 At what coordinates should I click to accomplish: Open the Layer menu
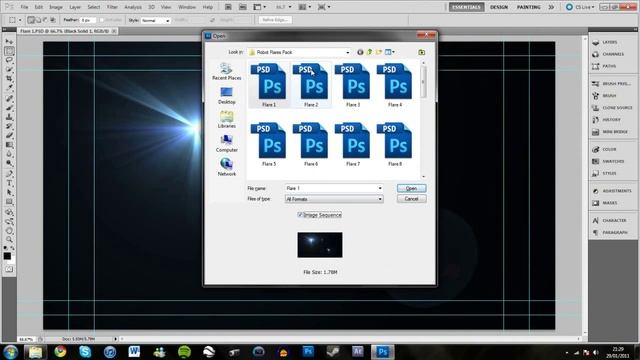(75, 7)
